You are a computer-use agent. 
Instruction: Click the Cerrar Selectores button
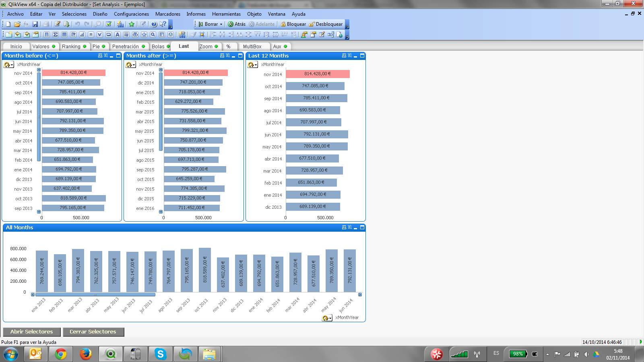coord(93,332)
